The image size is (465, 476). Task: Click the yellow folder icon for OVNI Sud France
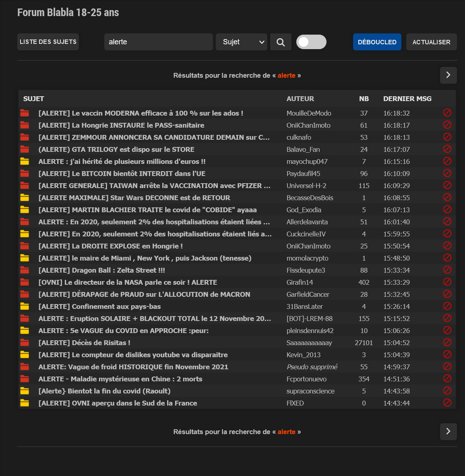click(25, 403)
